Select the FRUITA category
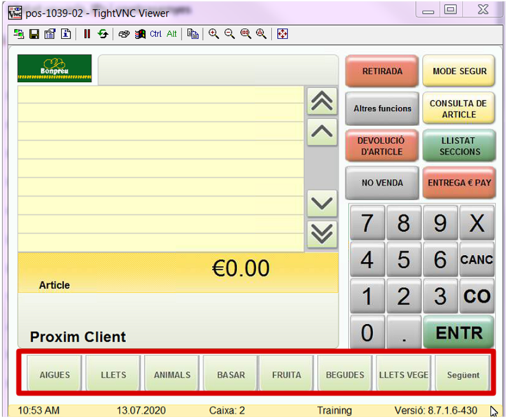This screenshot has height=420, width=506. point(286,374)
